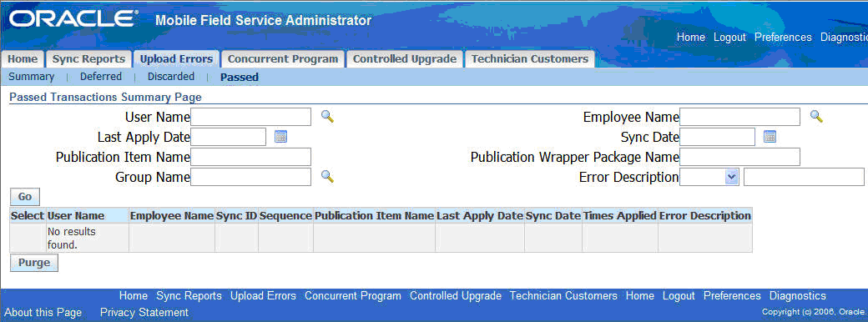Click the Employee Name column header

click(172, 216)
